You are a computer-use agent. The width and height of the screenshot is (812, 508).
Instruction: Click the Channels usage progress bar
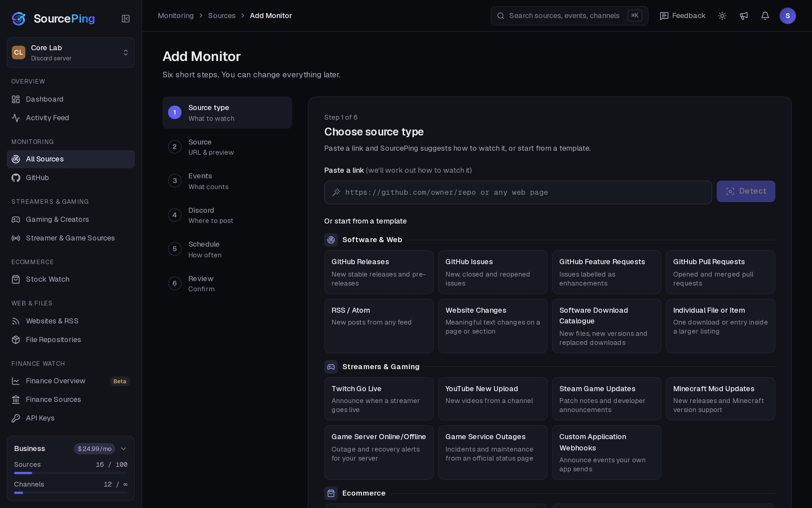[x=71, y=493]
